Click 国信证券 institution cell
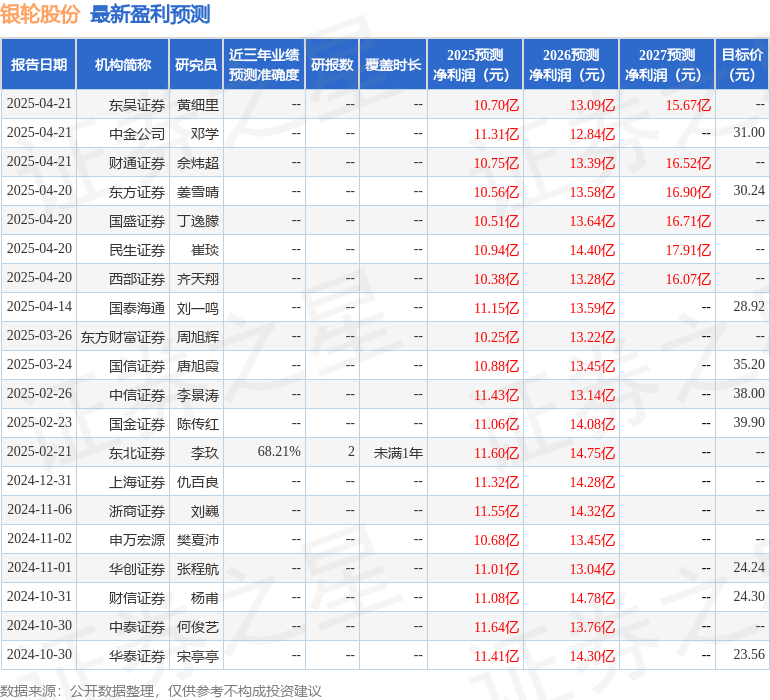Screen dimensions: 770x700 137,366
